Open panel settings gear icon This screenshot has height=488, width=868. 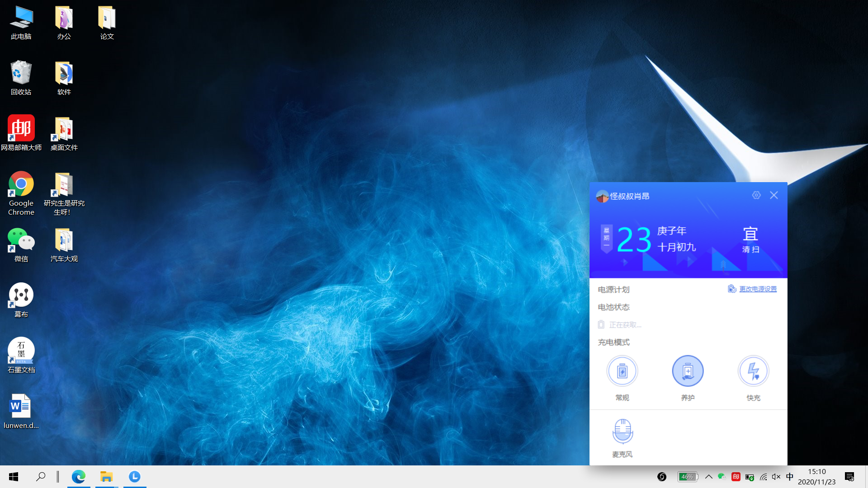756,195
